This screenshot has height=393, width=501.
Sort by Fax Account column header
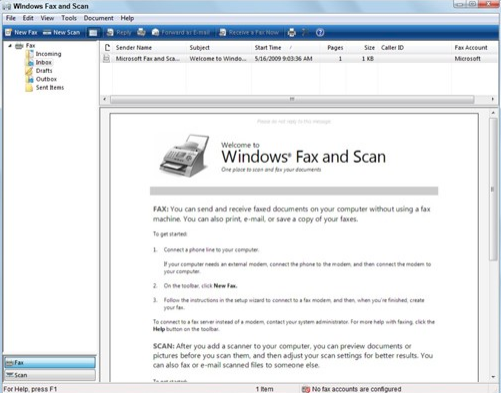tap(474, 48)
